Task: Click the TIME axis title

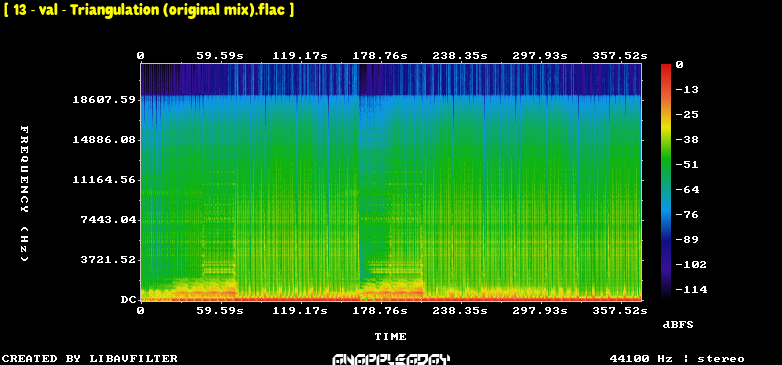Action: pos(391,337)
